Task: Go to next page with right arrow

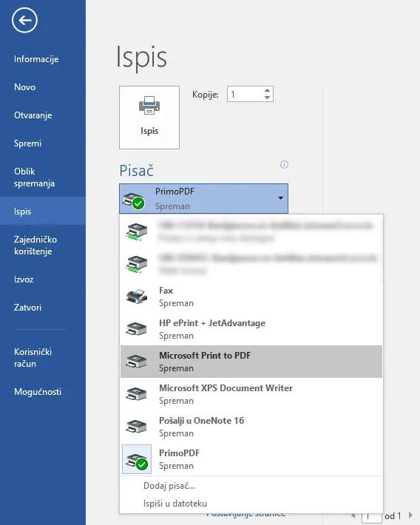Action: [410, 515]
